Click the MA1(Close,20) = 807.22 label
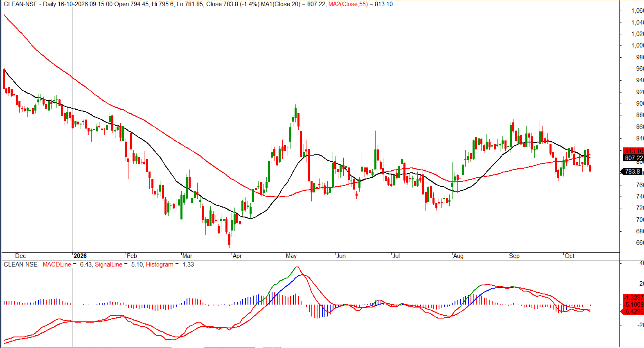 tap(293, 4)
